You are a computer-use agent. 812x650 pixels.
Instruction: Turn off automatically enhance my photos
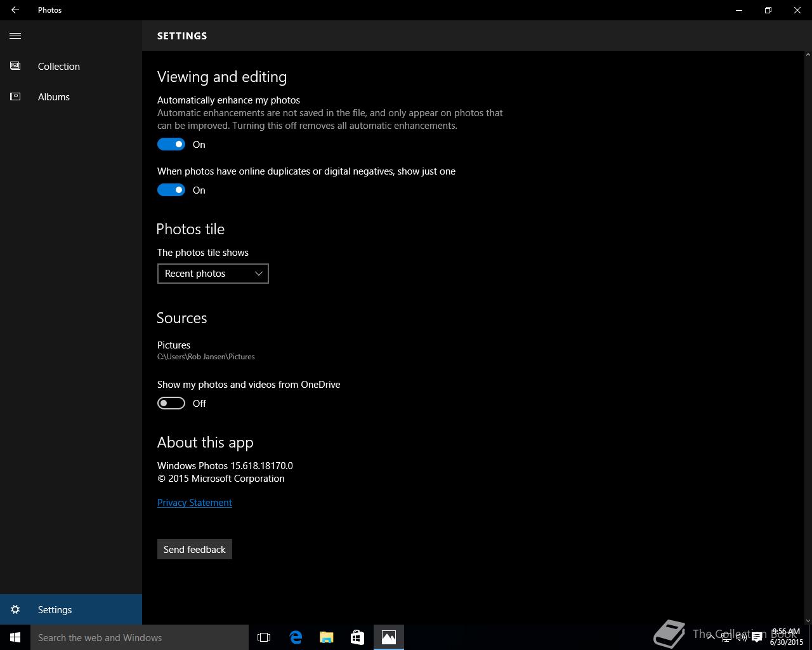coord(171,144)
